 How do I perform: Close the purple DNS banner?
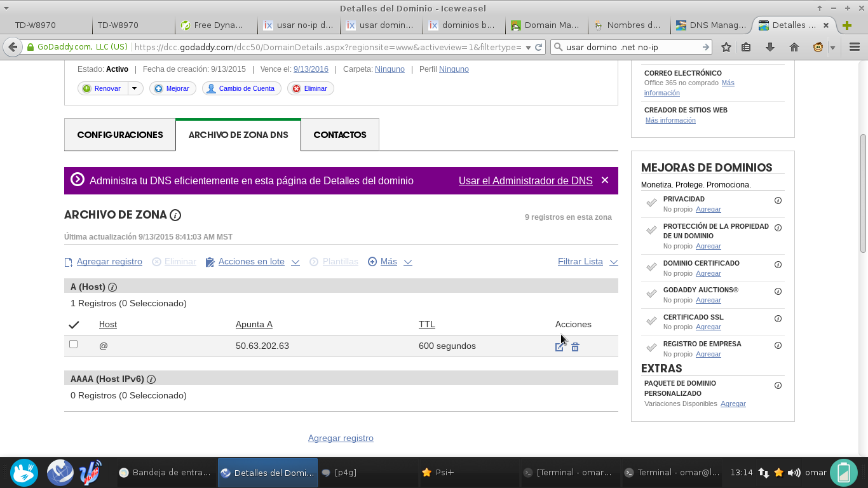605,180
